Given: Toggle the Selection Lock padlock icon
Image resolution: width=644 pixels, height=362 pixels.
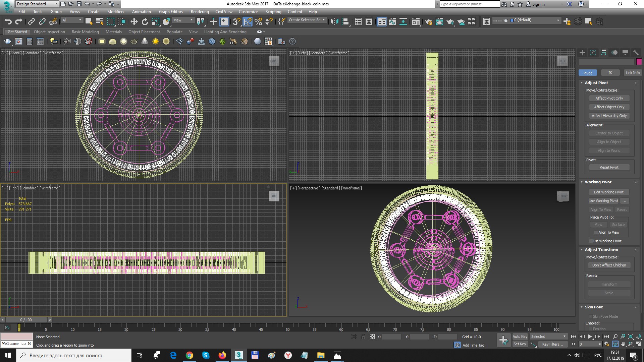Looking at the screenshot, I should coord(363,337).
